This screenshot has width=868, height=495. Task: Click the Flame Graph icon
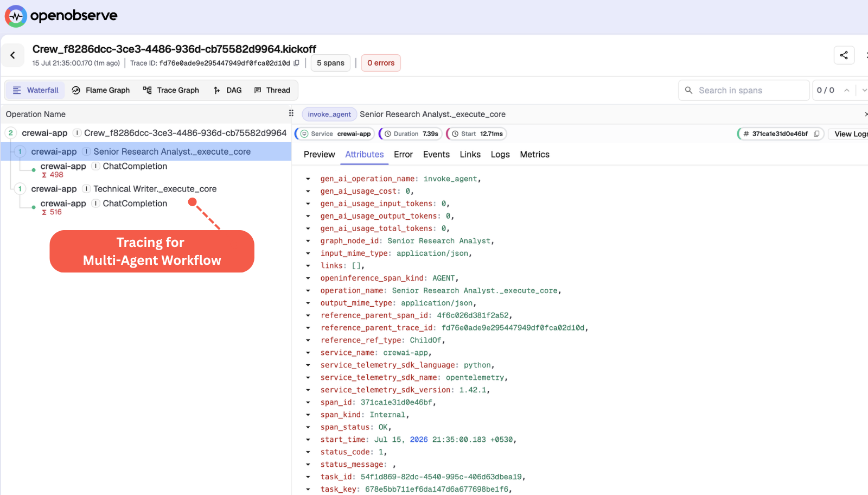[x=76, y=90]
